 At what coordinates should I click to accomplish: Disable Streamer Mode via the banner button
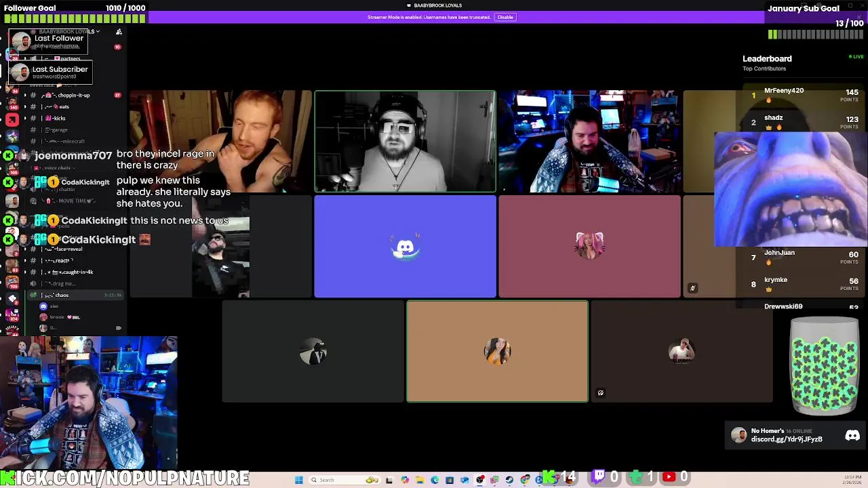(505, 17)
